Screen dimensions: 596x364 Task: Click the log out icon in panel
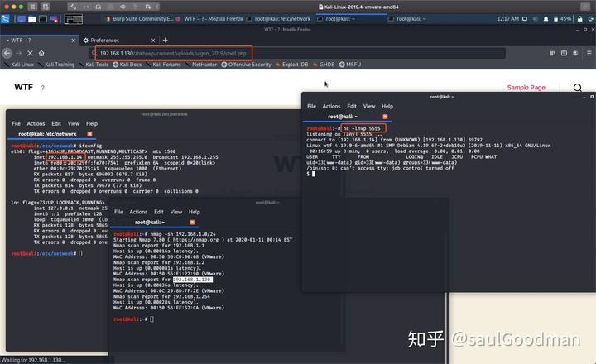(591, 19)
